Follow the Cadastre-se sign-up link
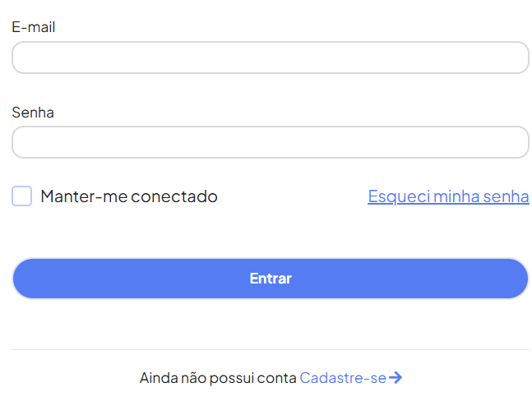This screenshot has height=401, width=532. point(342,378)
